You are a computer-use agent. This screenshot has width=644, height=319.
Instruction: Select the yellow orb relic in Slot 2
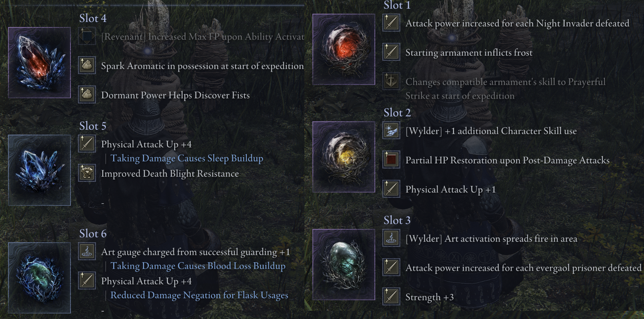click(x=344, y=157)
